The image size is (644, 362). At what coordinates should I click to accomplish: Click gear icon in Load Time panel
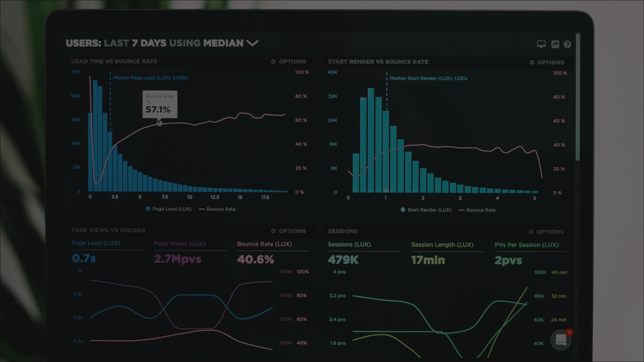coord(273,62)
